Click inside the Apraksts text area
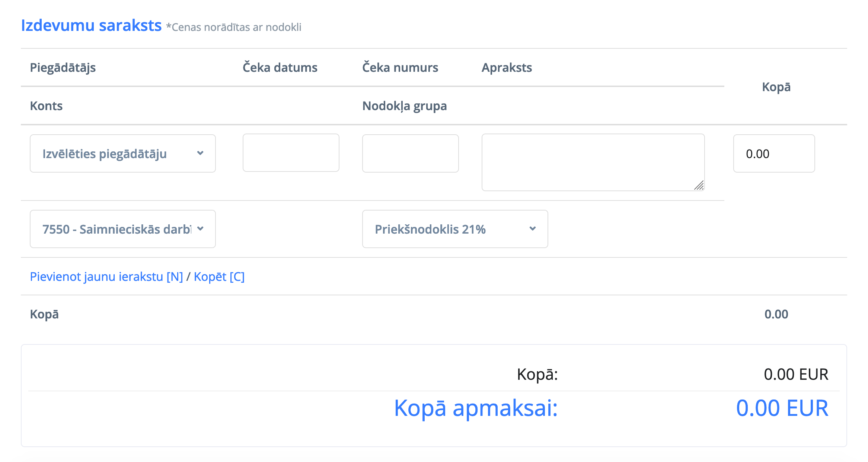 tap(588, 162)
